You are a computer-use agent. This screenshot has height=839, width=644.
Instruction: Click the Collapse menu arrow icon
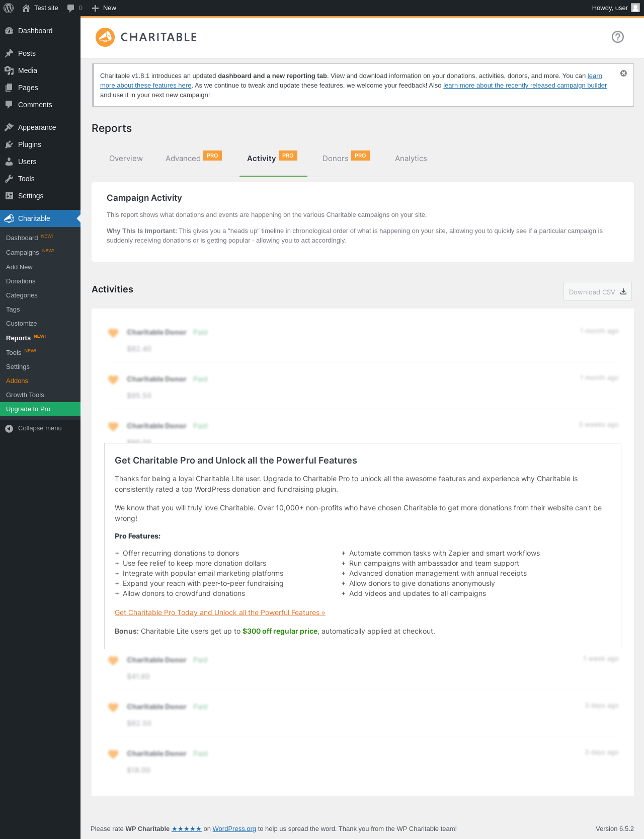click(9, 428)
